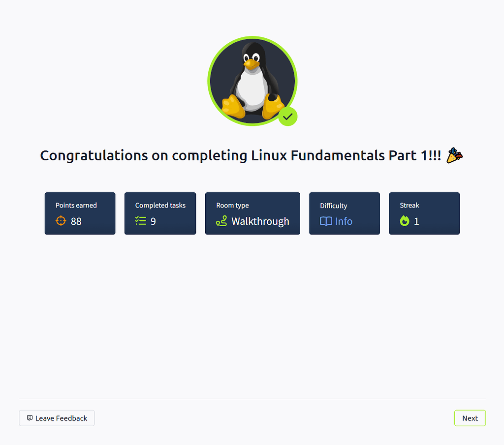Open the Leave Feedback button
504x445 pixels.
pyautogui.click(x=57, y=418)
